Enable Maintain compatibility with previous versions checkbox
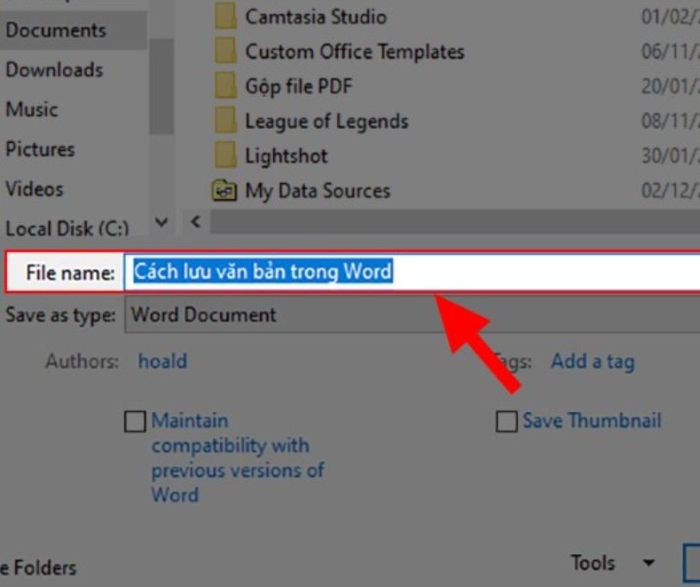The image size is (700, 587). pos(135,422)
